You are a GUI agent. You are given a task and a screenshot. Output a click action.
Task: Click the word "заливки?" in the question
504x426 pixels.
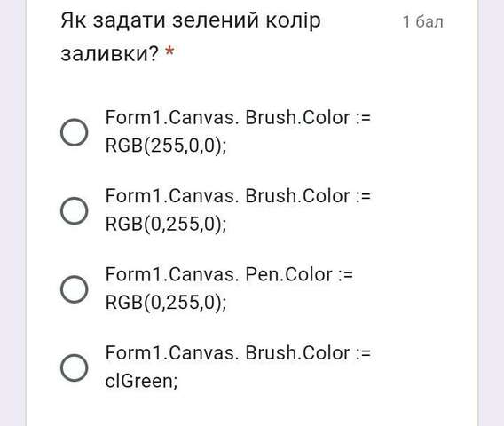[110, 53]
